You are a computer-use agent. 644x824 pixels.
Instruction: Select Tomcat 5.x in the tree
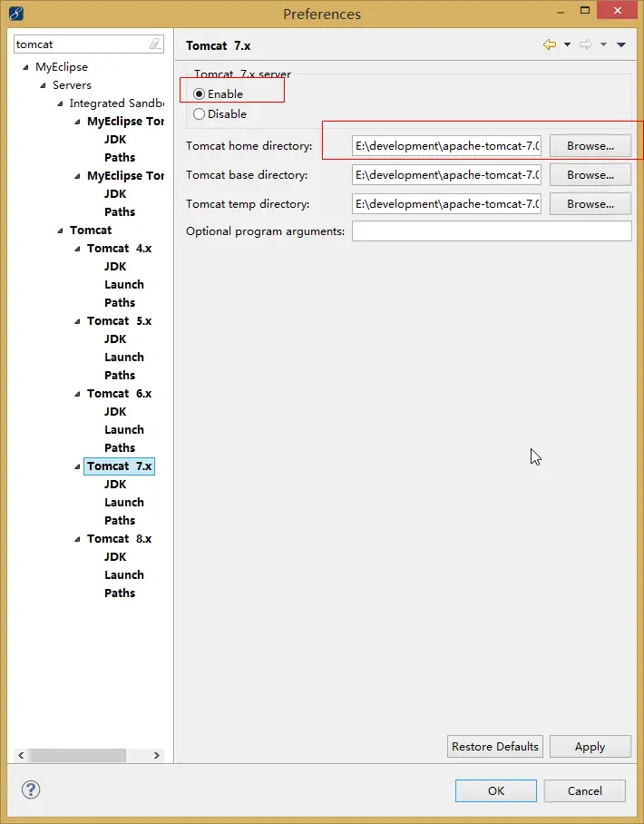[119, 320]
